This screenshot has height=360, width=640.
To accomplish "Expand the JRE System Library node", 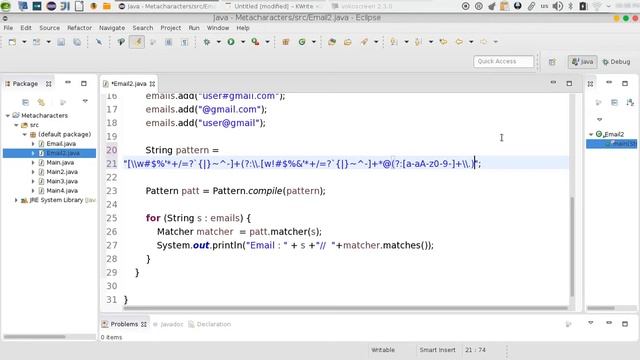I will pos(16,200).
